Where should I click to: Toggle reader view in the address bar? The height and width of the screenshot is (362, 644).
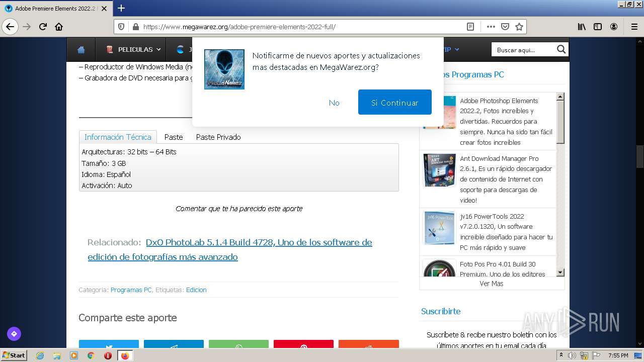pyautogui.click(x=470, y=27)
